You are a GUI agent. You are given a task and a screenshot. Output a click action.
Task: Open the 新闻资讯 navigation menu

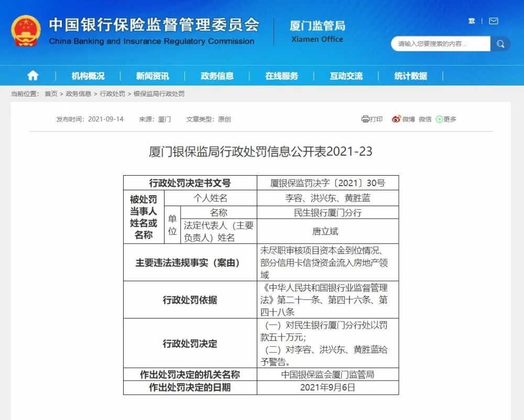click(151, 76)
